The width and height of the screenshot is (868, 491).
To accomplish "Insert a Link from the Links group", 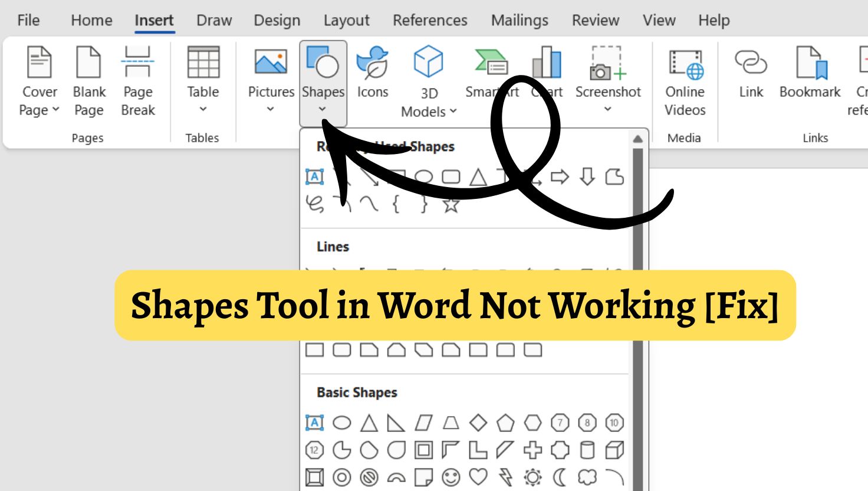I will click(751, 71).
